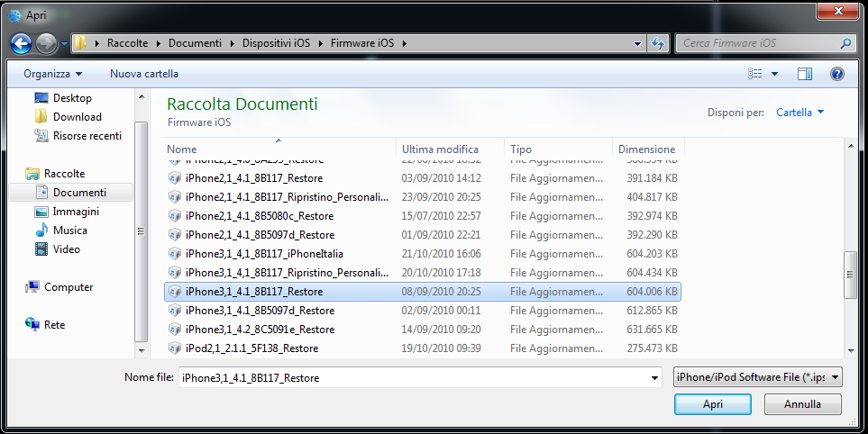This screenshot has height=434, width=868.
Task: Click the Rete network icon
Action: pyautogui.click(x=32, y=324)
